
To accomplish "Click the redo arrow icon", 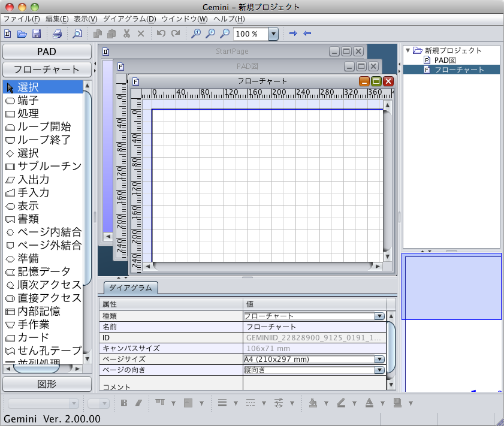I will (176, 34).
